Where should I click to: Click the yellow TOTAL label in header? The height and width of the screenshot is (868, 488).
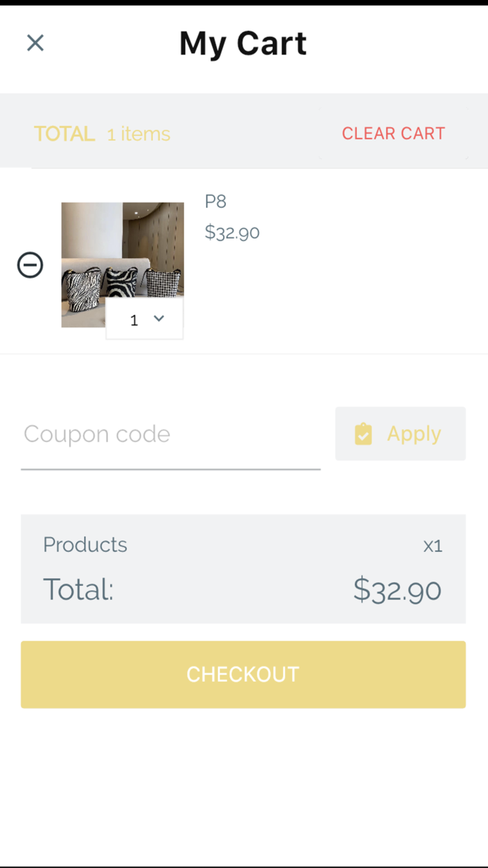64,134
